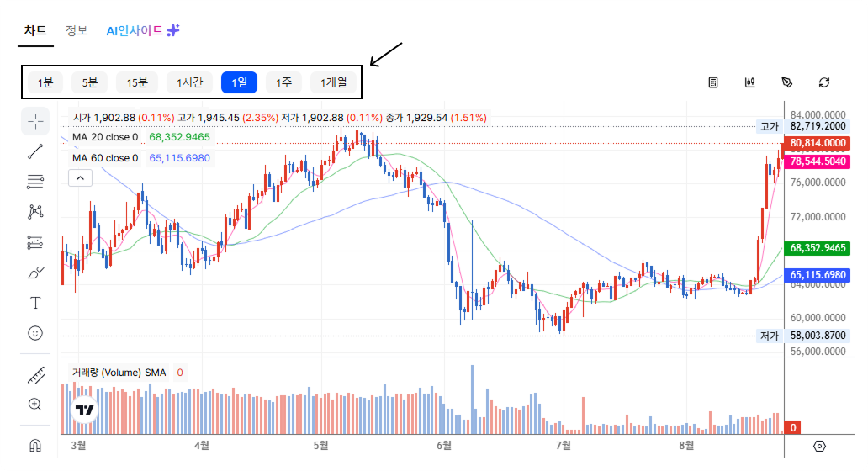This screenshot has height=471, width=868.
Task: Switch to the 정보 tab
Action: click(x=77, y=30)
